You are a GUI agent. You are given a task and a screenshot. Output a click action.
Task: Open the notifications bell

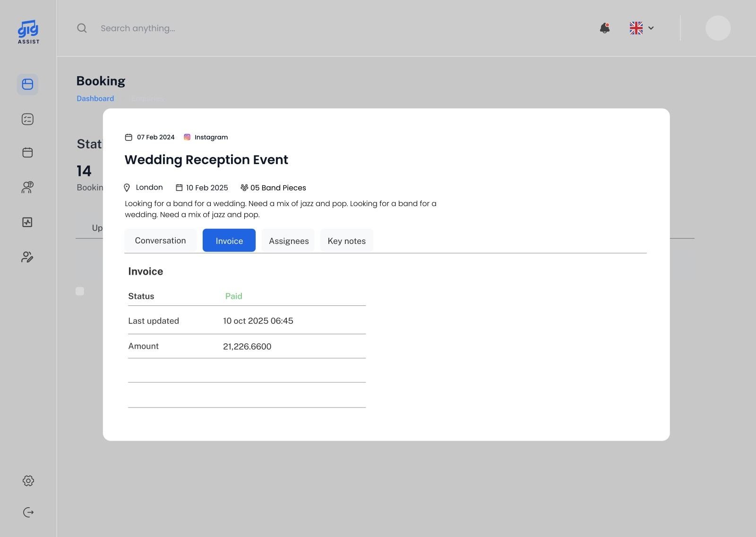pyautogui.click(x=605, y=28)
